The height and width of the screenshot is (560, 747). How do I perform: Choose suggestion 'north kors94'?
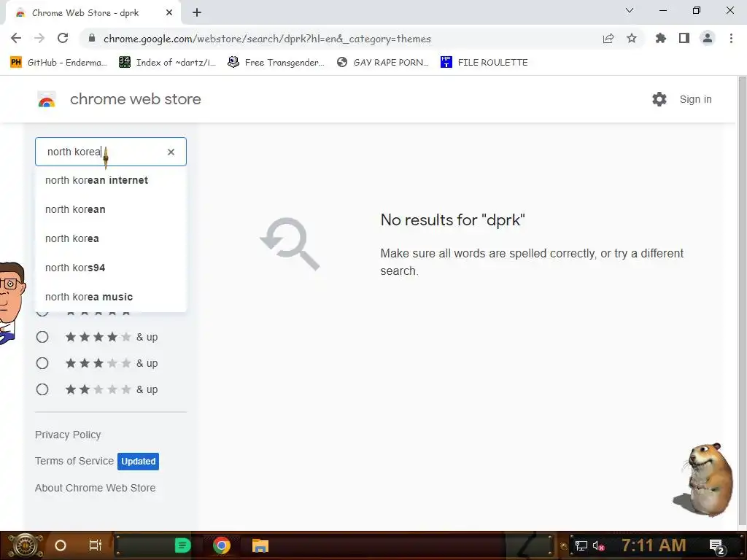111,268
